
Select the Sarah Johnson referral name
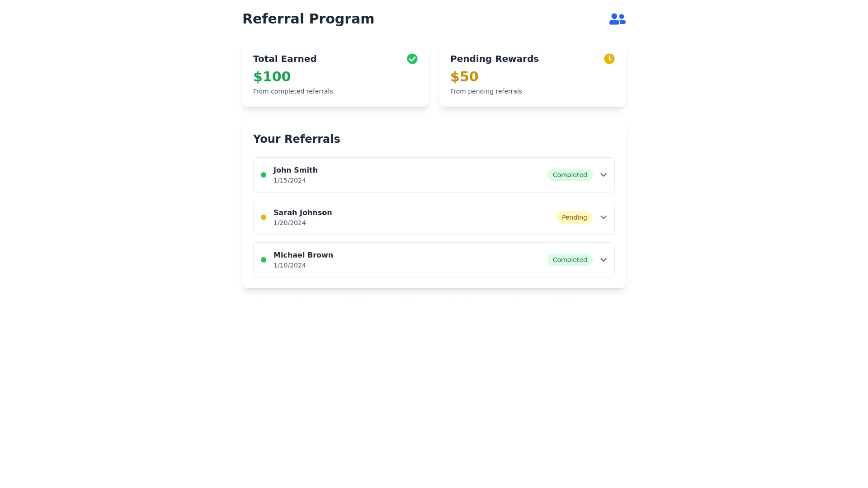coord(302,213)
